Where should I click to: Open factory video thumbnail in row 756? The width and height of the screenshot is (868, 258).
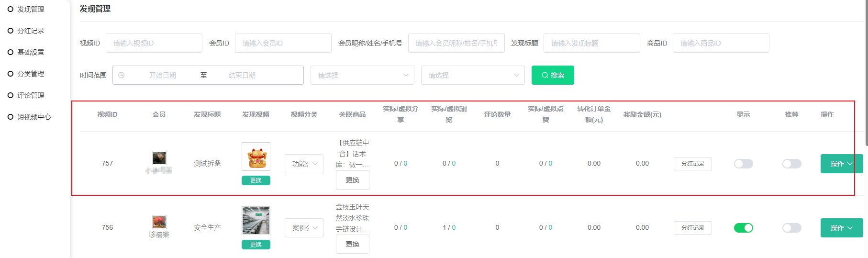coord(256,221)
